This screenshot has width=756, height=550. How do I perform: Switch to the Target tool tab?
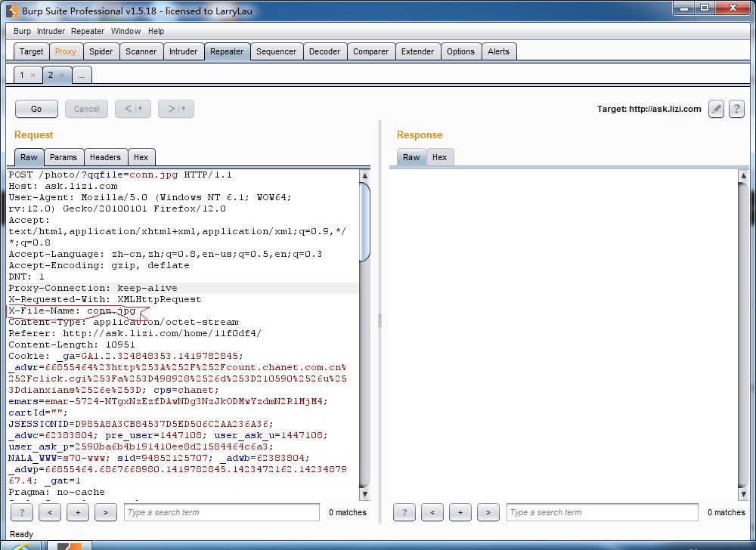coord(31,51)
